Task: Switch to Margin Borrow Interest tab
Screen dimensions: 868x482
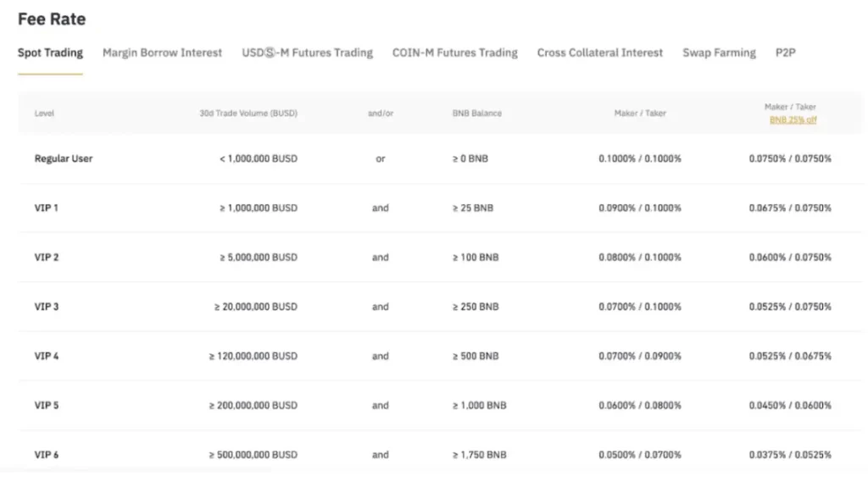Action: pos(162,53)
